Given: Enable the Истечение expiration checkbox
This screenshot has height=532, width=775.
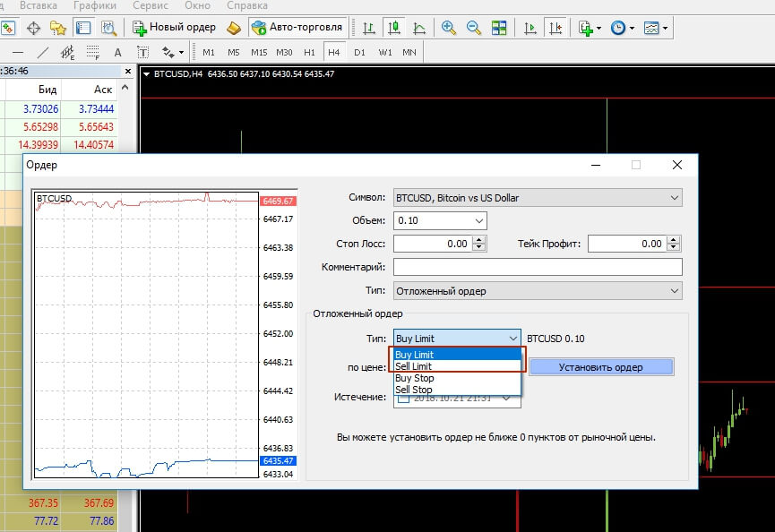Looking at the screenshot, I should tap(402, 398).
